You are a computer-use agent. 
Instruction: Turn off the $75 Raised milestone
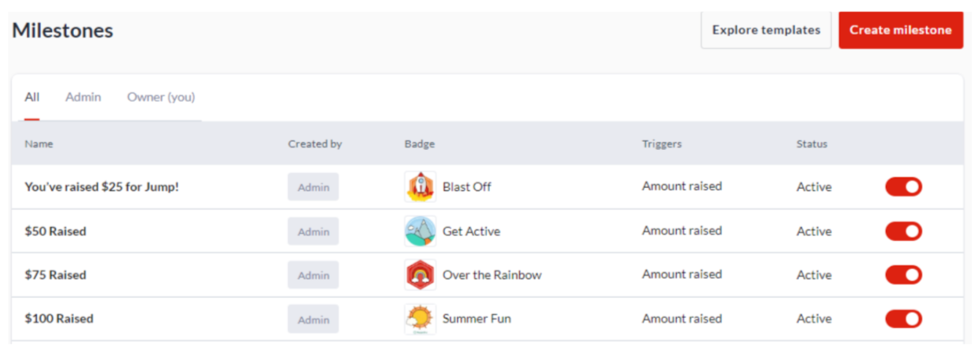pos(903,275)
